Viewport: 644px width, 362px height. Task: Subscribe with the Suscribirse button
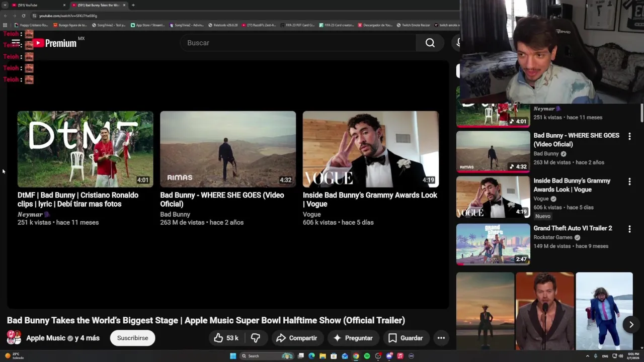coord(133,338)
